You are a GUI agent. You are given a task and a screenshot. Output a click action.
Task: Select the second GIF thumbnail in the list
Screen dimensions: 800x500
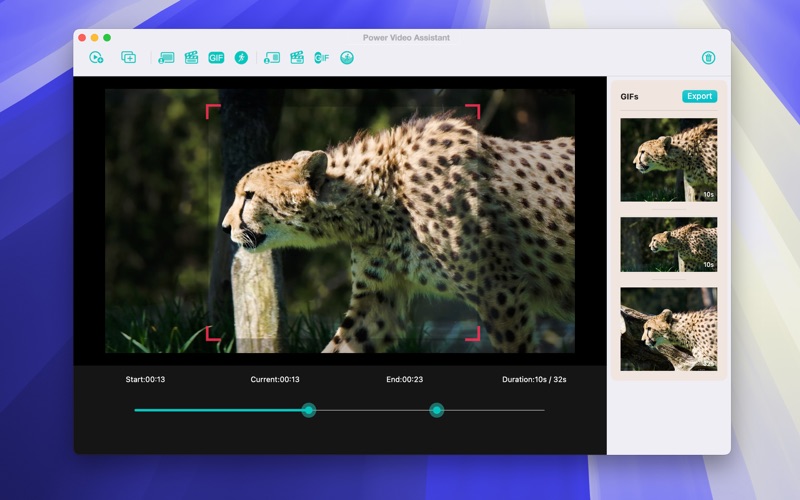(x=668, y=244)
